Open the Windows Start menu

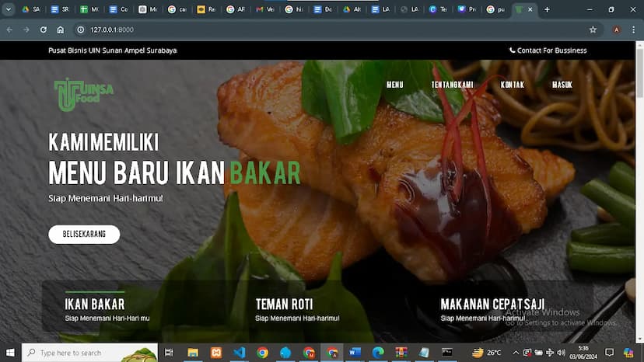10,353
